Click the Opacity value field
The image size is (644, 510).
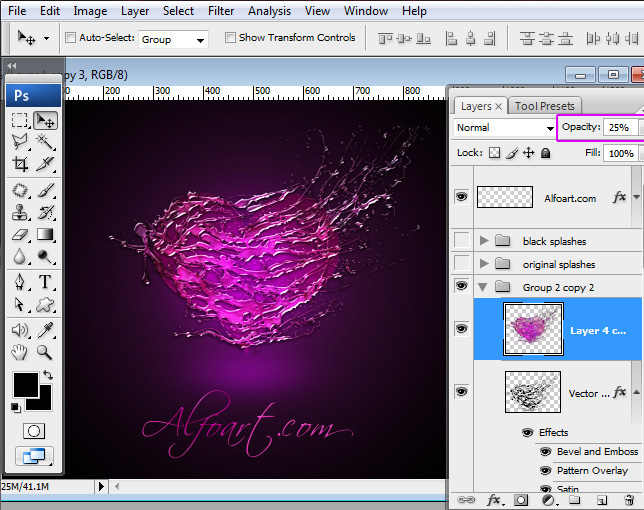618,128
